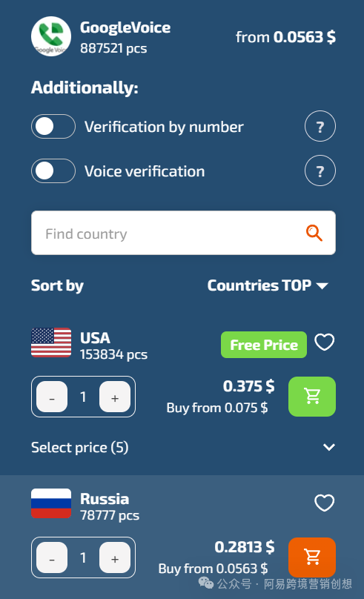Add USA to favorites with heart
The height and width of the screenshot is (599, 364).
pyautogui.click(x=324, y=342)
